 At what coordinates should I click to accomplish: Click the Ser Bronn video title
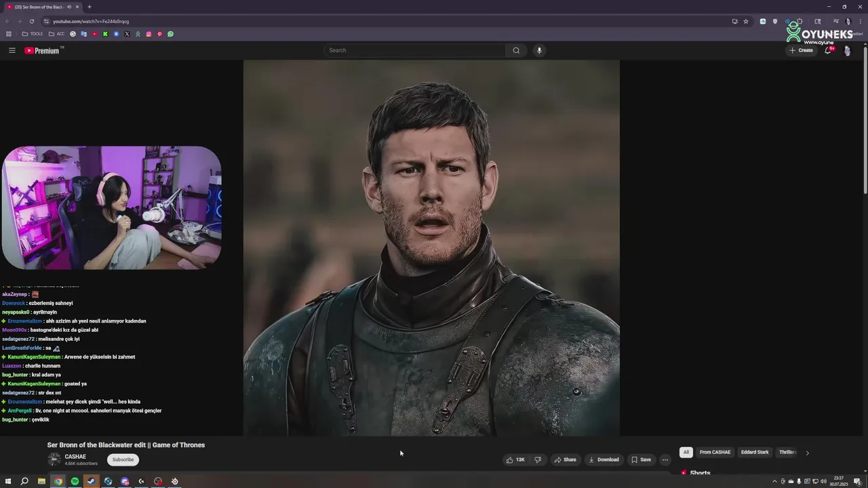click(126, 445)
